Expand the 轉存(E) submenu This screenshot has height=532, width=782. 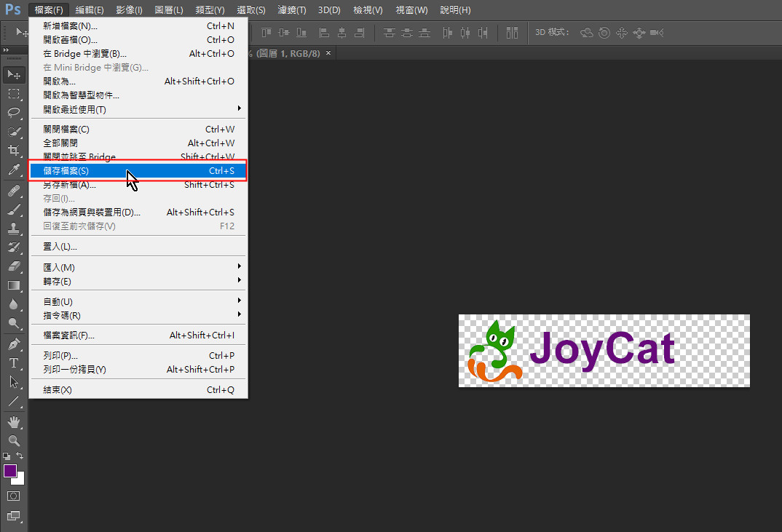pyautogui.click(x=138, y=281)
